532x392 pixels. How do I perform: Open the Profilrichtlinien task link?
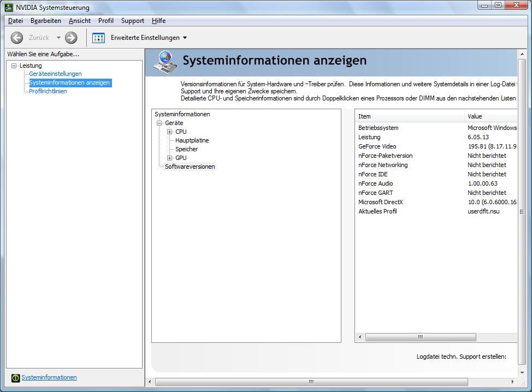[48, 91]
